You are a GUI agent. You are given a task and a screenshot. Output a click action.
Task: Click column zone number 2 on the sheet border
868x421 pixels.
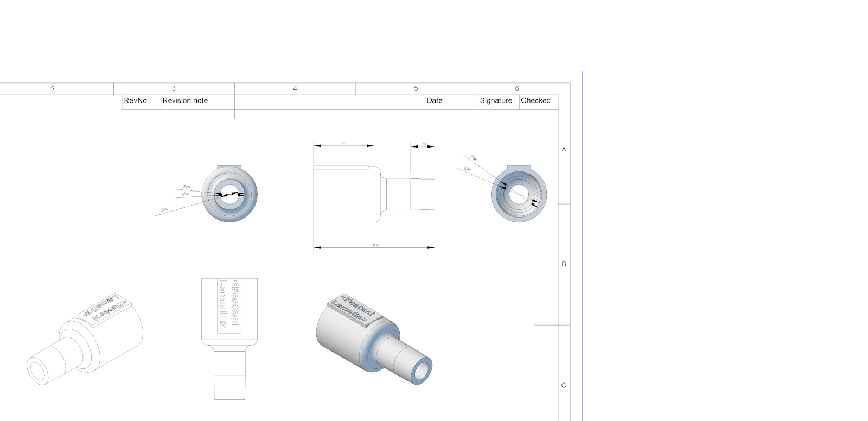click(x=53, y=88)
